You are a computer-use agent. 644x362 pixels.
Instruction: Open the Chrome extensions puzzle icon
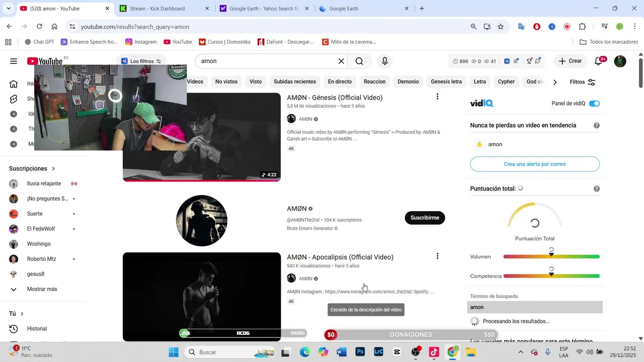(x=582, y=27)
